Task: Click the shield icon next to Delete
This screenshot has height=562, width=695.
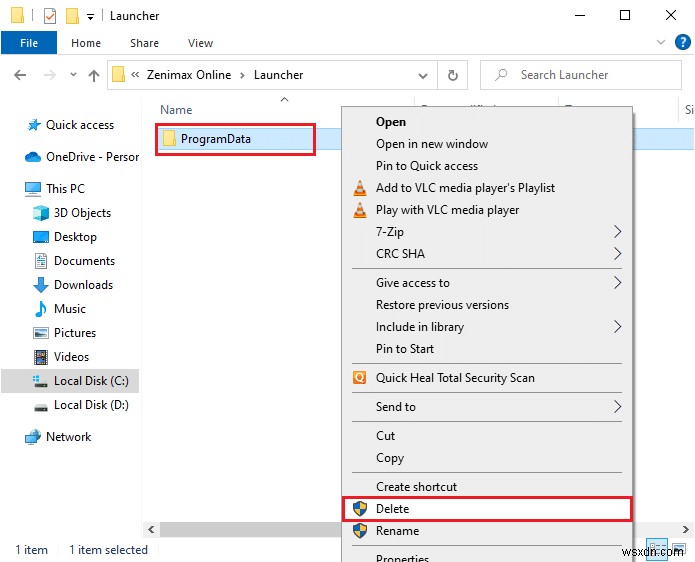Action: (x=360, y=509)
